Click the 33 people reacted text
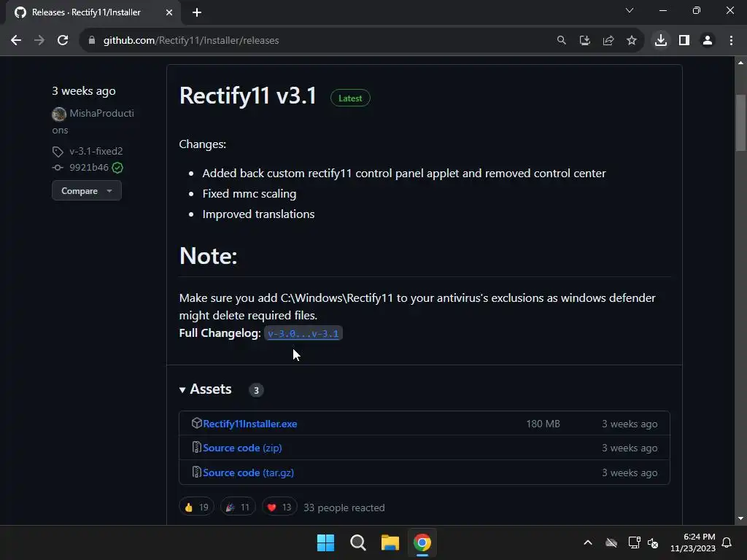Screen dimensions: 747x560 click(344, 507)
